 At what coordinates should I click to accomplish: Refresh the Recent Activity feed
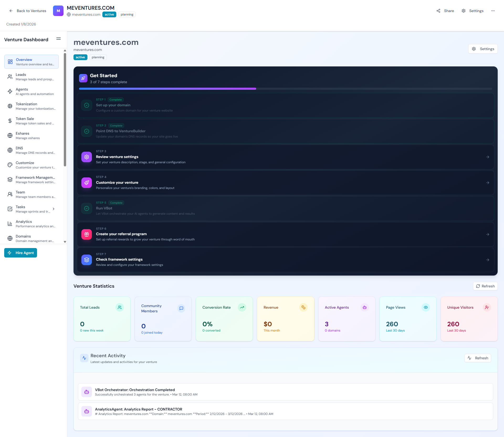click(477, 358)
